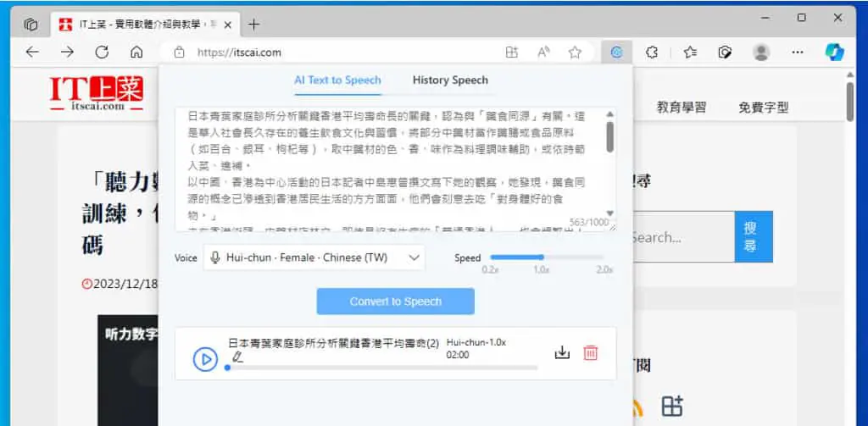The width and height of the screenshot is (868, 426).
Task: Open the browser Settings and more menu
Action: pos(797,53)
